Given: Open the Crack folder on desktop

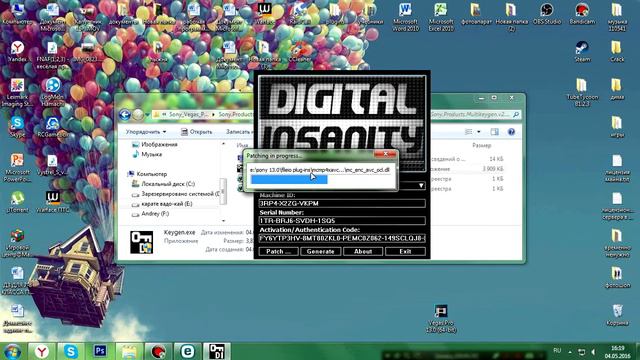Looking at the screenshot, I should pyautogui.click(x=617, y=51).
